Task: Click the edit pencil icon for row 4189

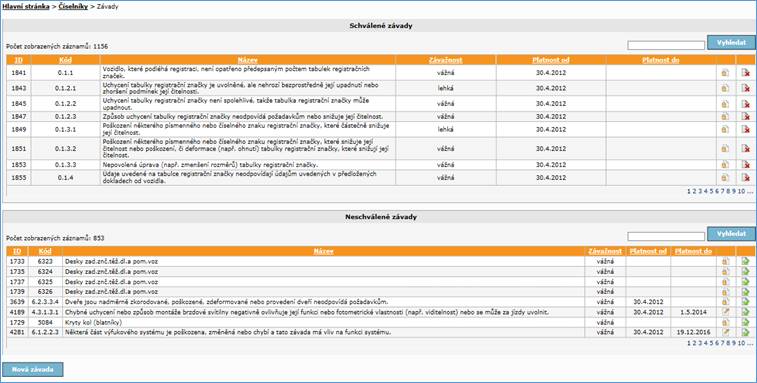Action: 725,312
